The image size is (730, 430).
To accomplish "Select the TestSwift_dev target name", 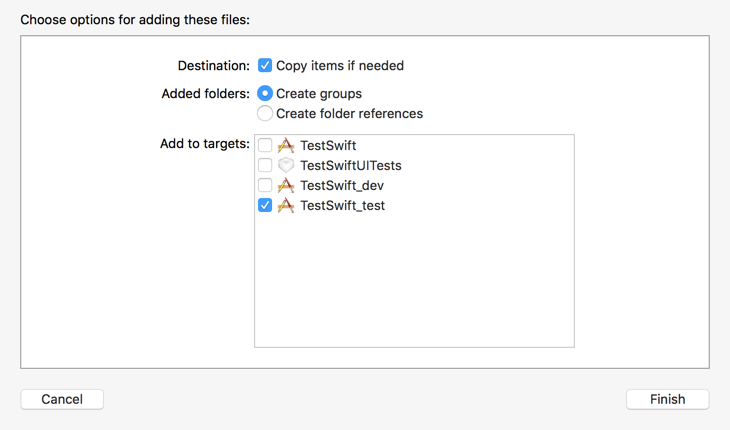I will pos(342,186).
